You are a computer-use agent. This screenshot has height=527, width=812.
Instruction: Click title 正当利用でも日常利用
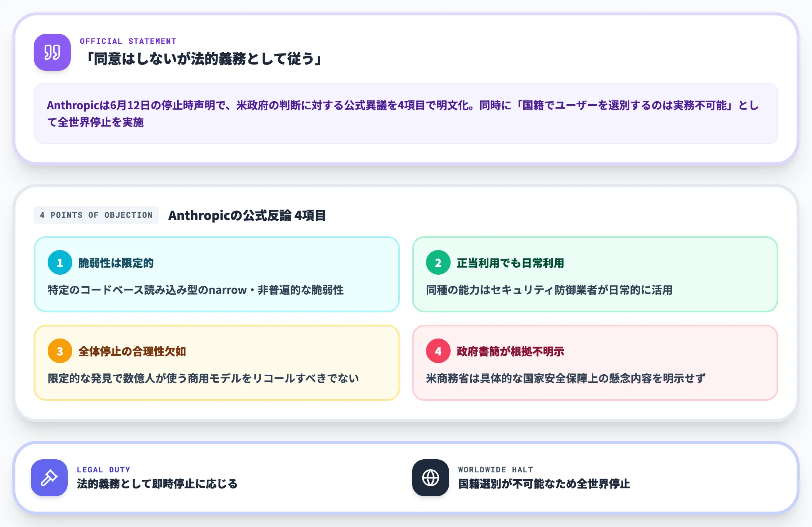click(511, 263)
